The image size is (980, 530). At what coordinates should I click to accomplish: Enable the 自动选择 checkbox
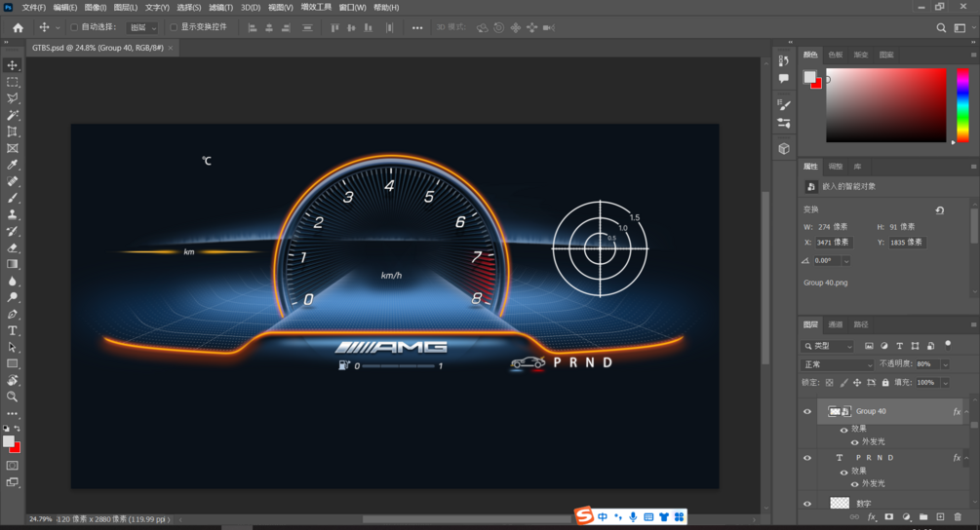(74, 27)
